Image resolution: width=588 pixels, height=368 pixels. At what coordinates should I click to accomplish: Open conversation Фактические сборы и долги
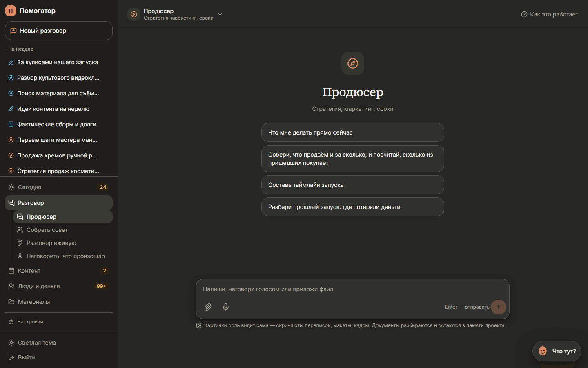[59, 124]
